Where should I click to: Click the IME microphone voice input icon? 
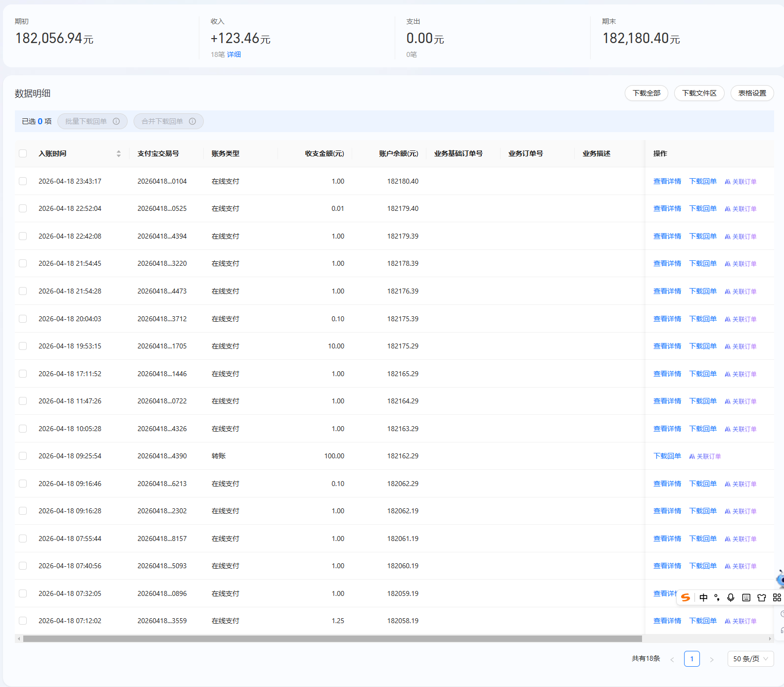[731, 597]
